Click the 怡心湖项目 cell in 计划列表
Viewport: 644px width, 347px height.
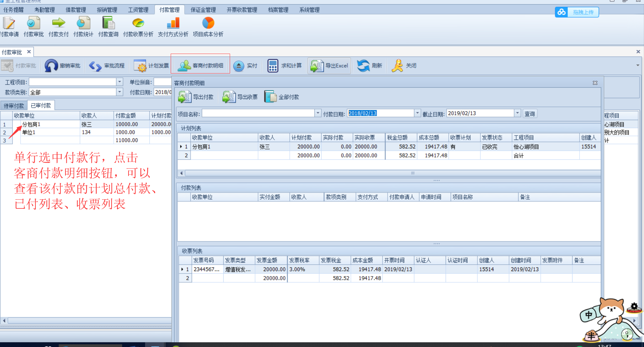[x=545, y=147]
